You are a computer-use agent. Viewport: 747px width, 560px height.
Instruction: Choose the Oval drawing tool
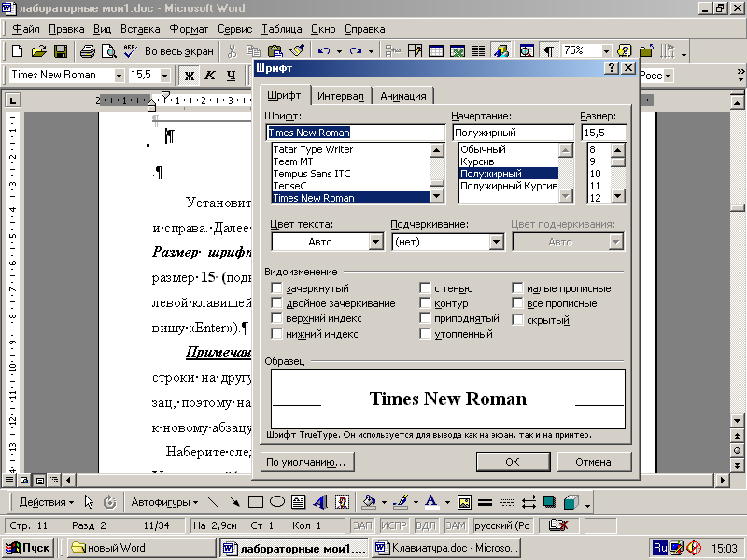[277, 502]
